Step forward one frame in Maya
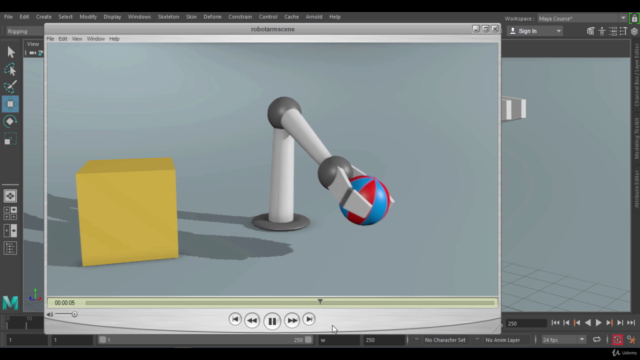 [x=620, y=323]
